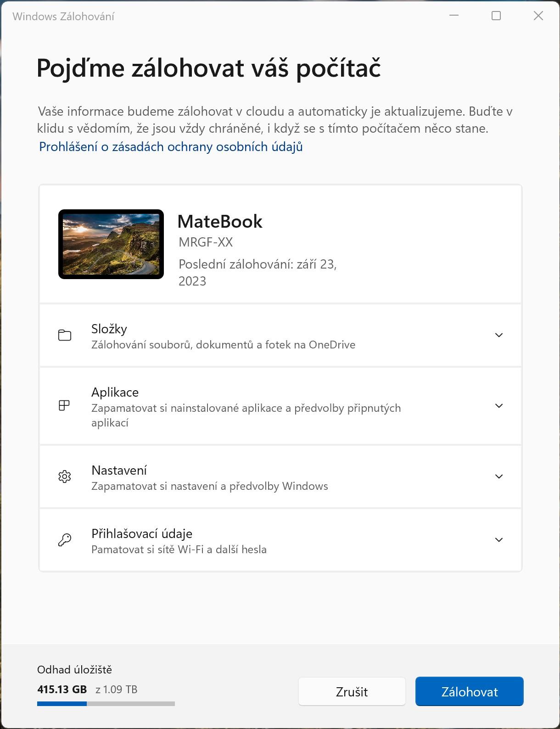Select the Složky row title

(109, 329)
